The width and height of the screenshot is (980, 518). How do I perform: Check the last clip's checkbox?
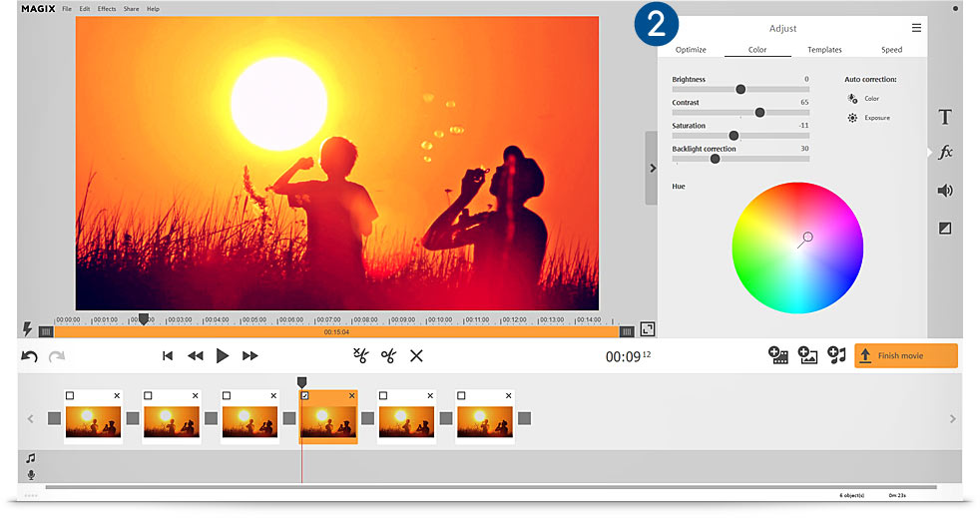click(x=462, y=396)
